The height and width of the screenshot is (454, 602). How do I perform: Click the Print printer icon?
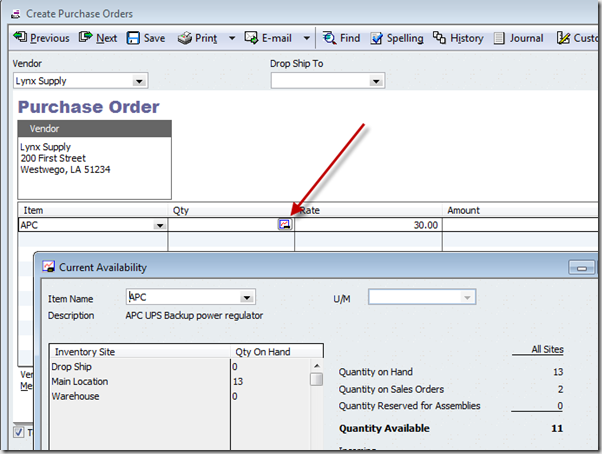click(185, 38)
